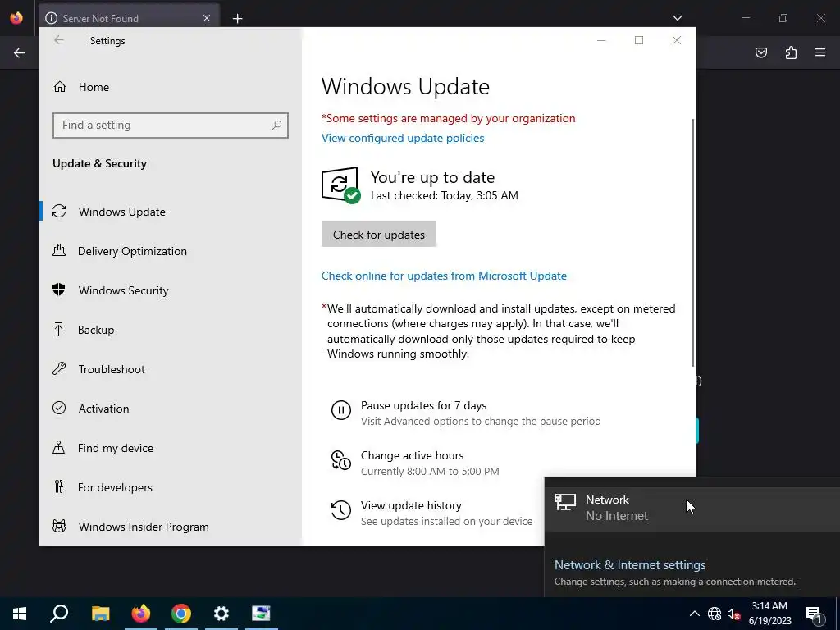Open Delivery Optimization page

click(x=132, y=251)
